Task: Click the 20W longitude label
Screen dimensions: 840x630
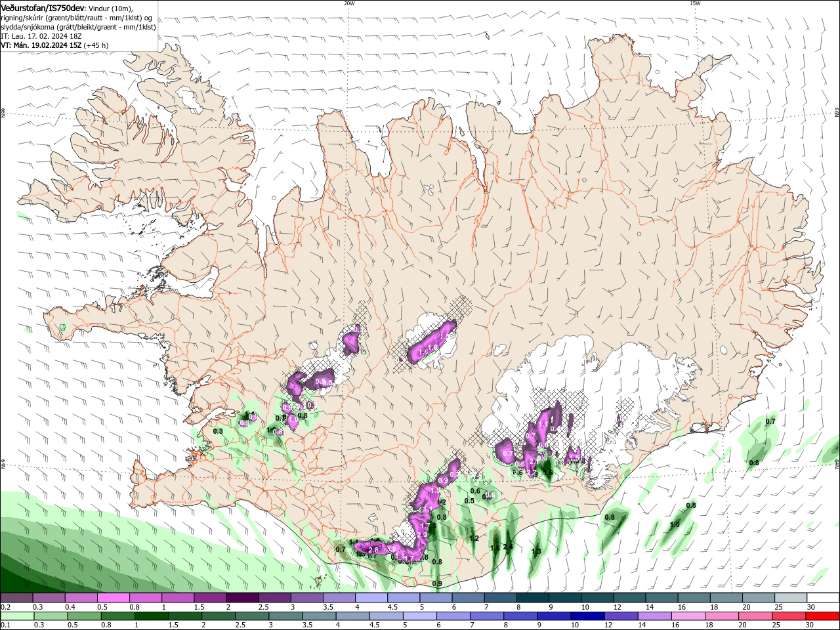Action: 349,3
